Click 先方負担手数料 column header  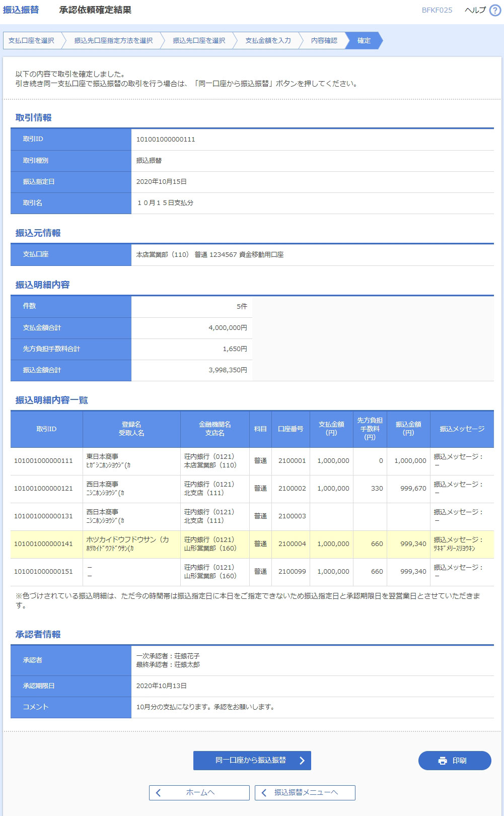point(370,429)
